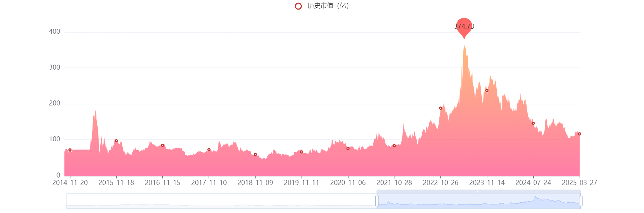Select the data point marker at 2023-11-14

coord(487,91)
